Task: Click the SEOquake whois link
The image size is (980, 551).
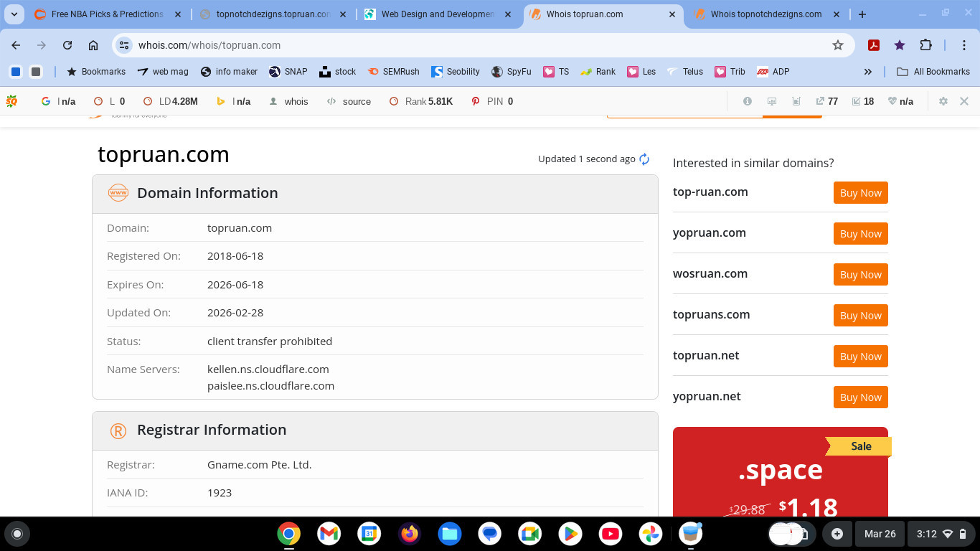Action: coord(288,101)
